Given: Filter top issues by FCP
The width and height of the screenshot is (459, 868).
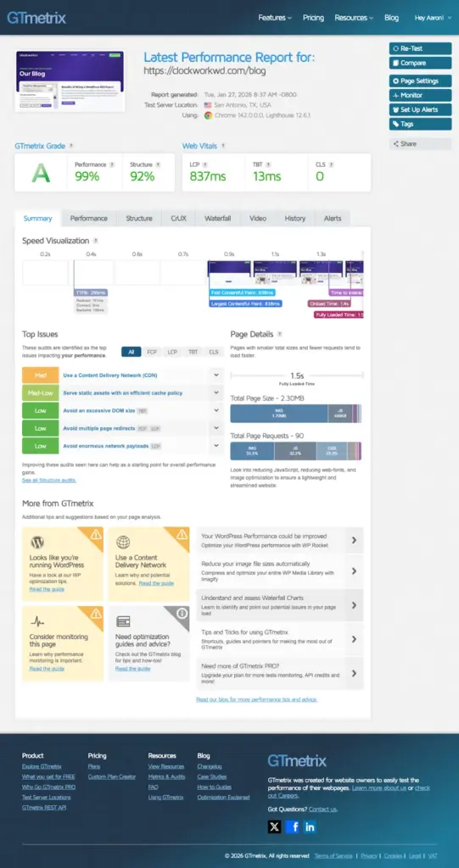Looking at the screenshot, I should (x=152, y=352).
